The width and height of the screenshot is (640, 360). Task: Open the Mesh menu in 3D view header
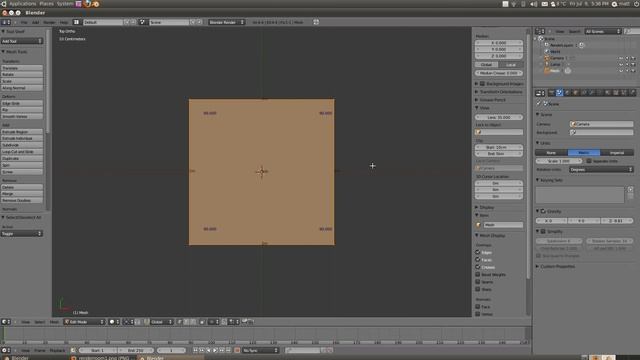pyautogui.click(x=54, y=322)
